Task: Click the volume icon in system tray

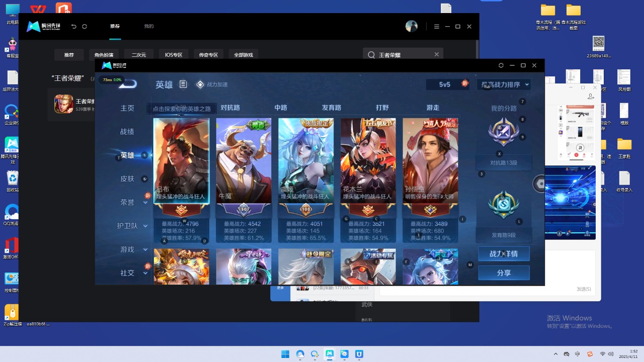Action: tap(611, 354)
